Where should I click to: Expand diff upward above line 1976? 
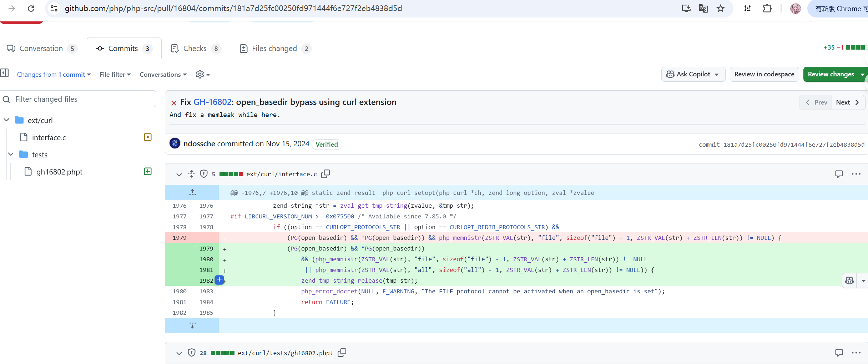(192, 192)
